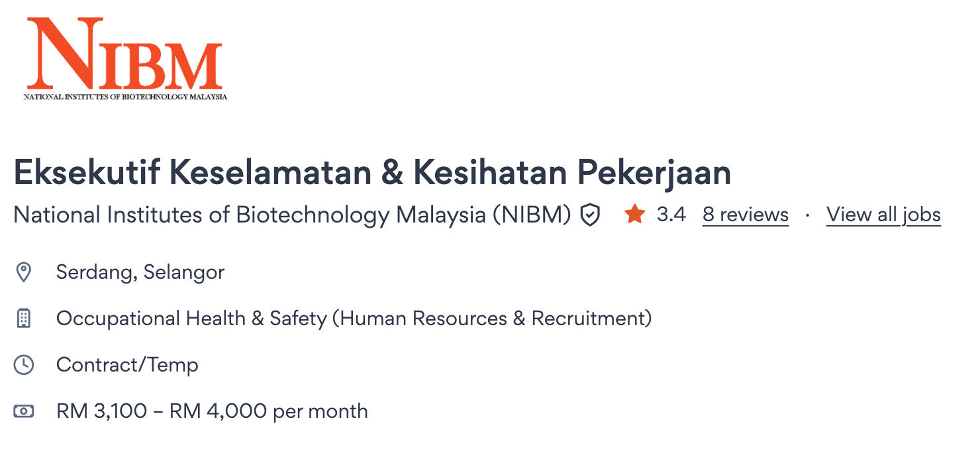
Task: Open National Institutes of Biotechnology Malaysia company name
Action: pos(292,215)
